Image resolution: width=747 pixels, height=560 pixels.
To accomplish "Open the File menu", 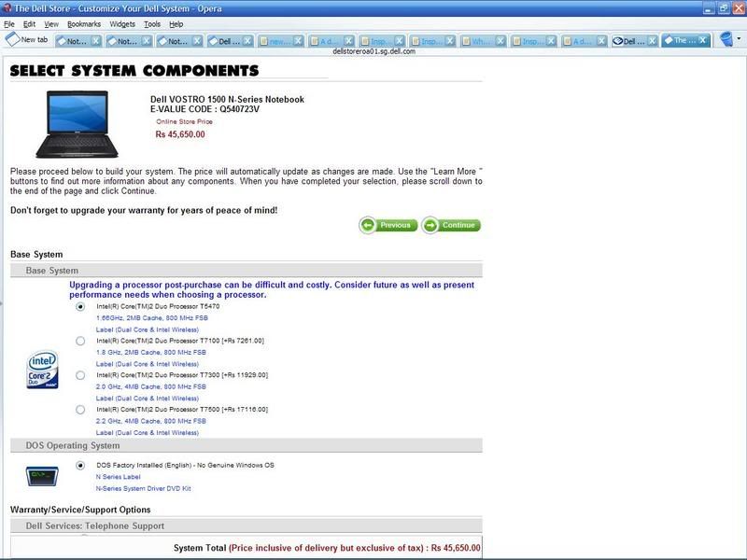I will tap(9, 24).
